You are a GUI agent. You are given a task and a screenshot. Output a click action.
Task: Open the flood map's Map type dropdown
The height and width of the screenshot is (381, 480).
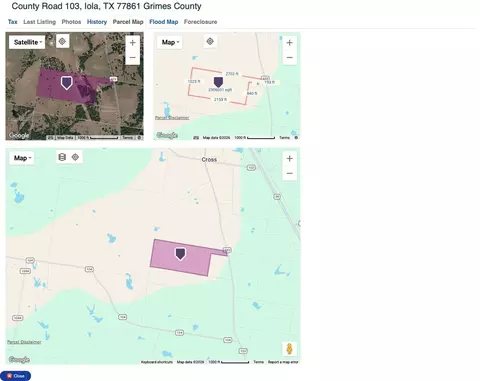pos(22,158)
